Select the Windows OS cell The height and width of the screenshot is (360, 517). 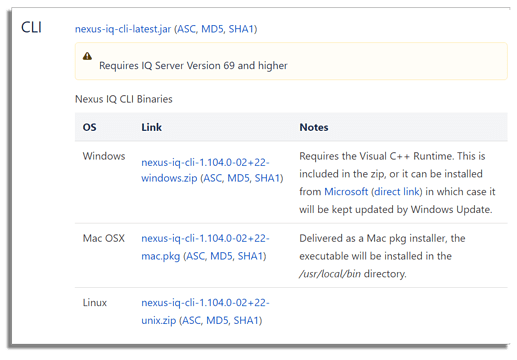104,156
